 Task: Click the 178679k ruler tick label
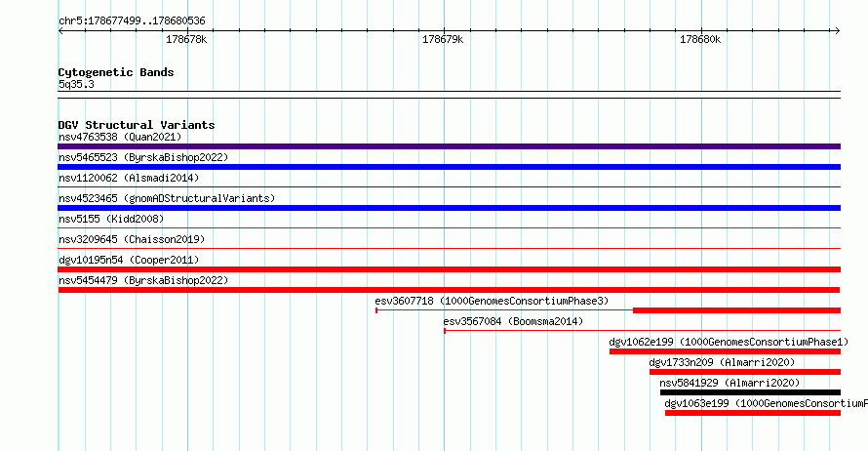pyautogui.click(x=443, y=40)
